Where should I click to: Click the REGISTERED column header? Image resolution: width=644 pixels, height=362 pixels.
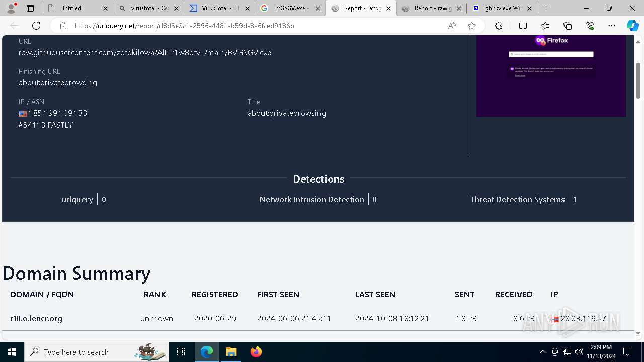pyautogui.click(x=215, y=295)
